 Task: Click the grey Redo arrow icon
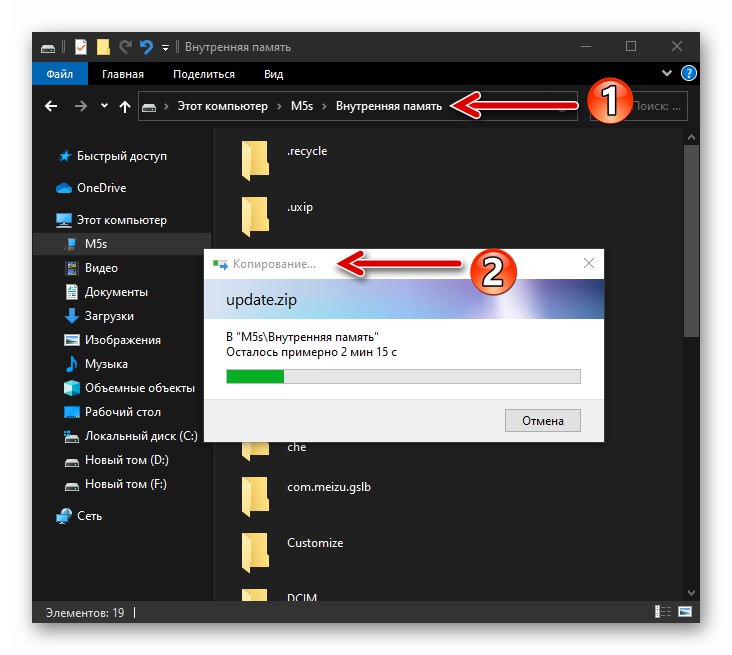coord(125,47)
